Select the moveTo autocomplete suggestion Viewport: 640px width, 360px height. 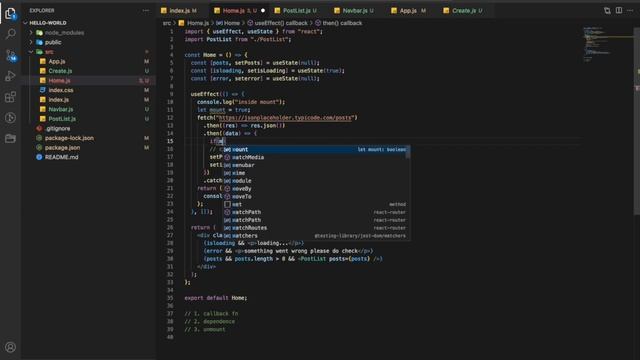315,196
